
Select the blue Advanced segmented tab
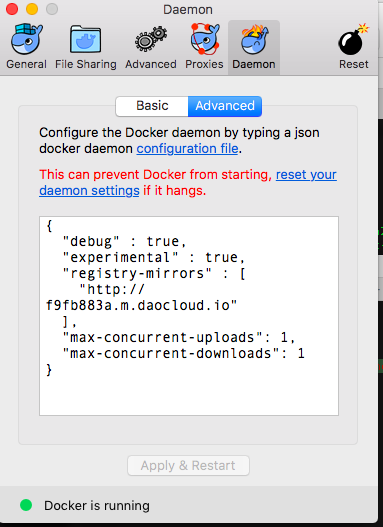pos(225,106)
